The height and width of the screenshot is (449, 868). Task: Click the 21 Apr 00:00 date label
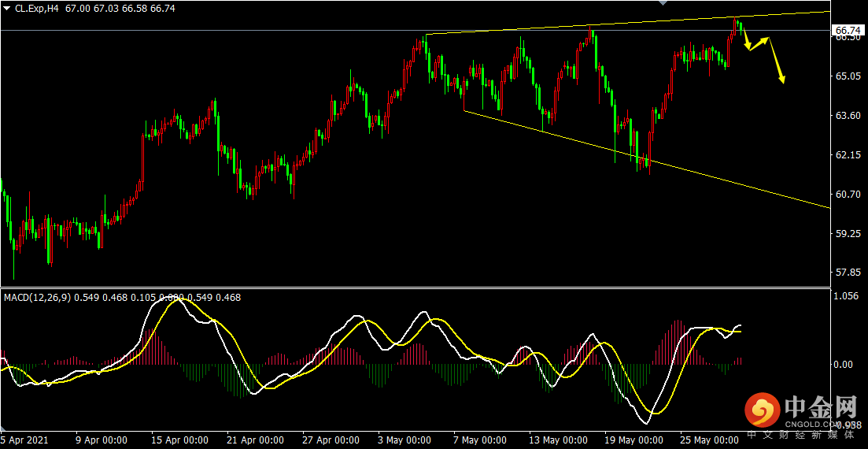pyautogui.click(x=255, y=440)
